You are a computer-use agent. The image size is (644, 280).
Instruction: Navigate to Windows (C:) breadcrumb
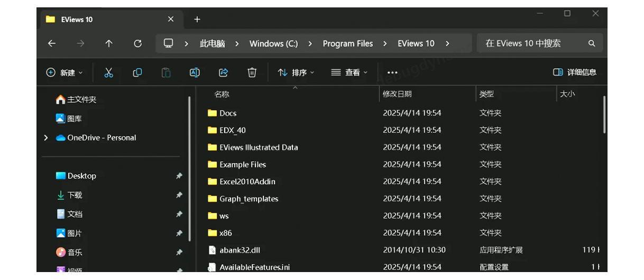[273, 43]
